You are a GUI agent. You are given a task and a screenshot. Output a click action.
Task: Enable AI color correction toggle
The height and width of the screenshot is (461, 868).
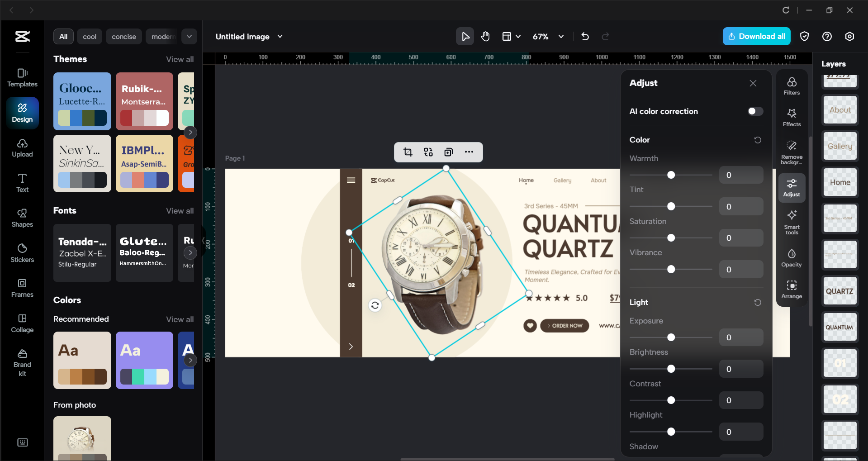point(755,111)
